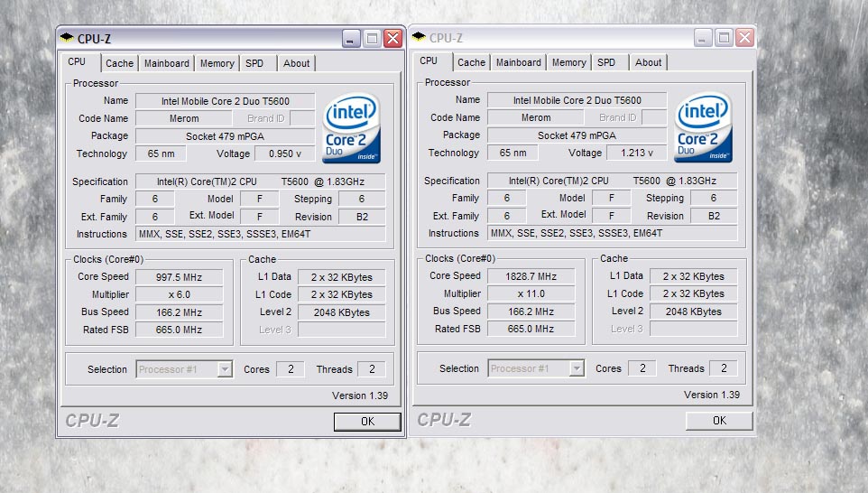Close the right CPU-Z window
868x493 pixels.
(x=745, y=38)
